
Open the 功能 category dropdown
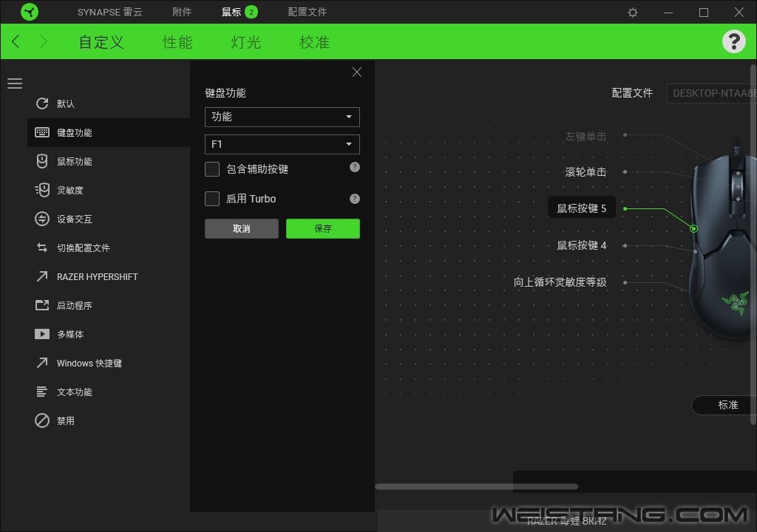click(x=282, y=117)
